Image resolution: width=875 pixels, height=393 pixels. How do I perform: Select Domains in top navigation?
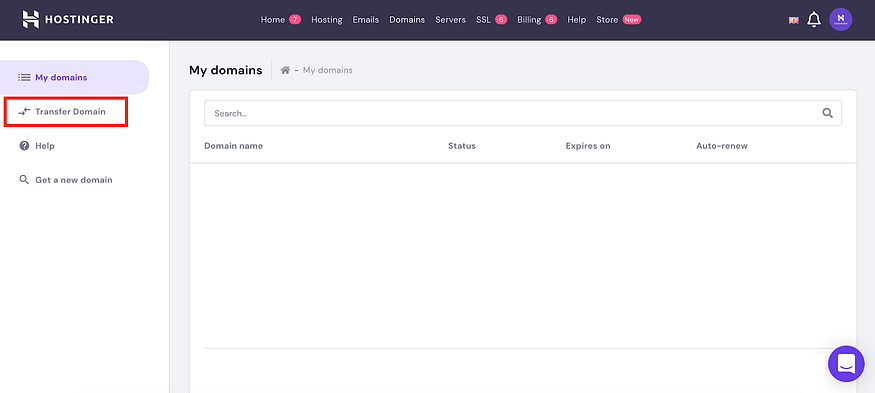click(x=407, y=20)
